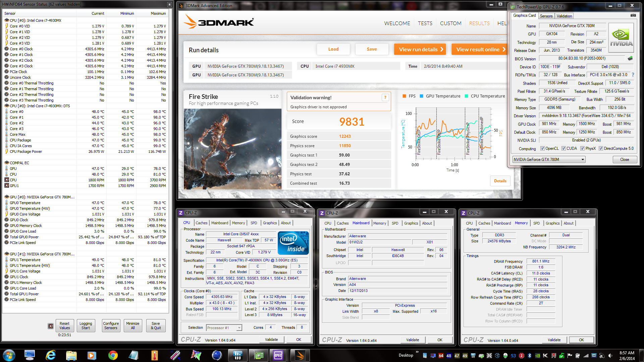Click the BIOS save chip icon in GPU-Z
Image resolution: width=644 pixels, height=362 pixels.
[630, 58]
